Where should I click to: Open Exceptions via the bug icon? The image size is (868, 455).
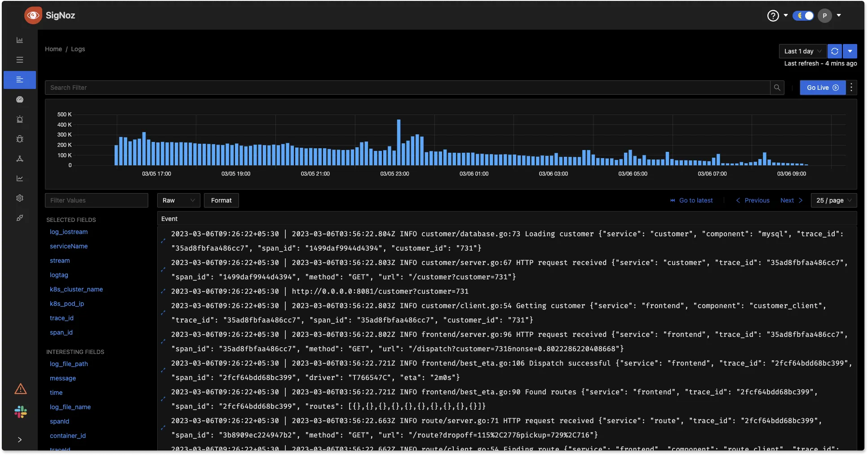[x=20, y=139]
